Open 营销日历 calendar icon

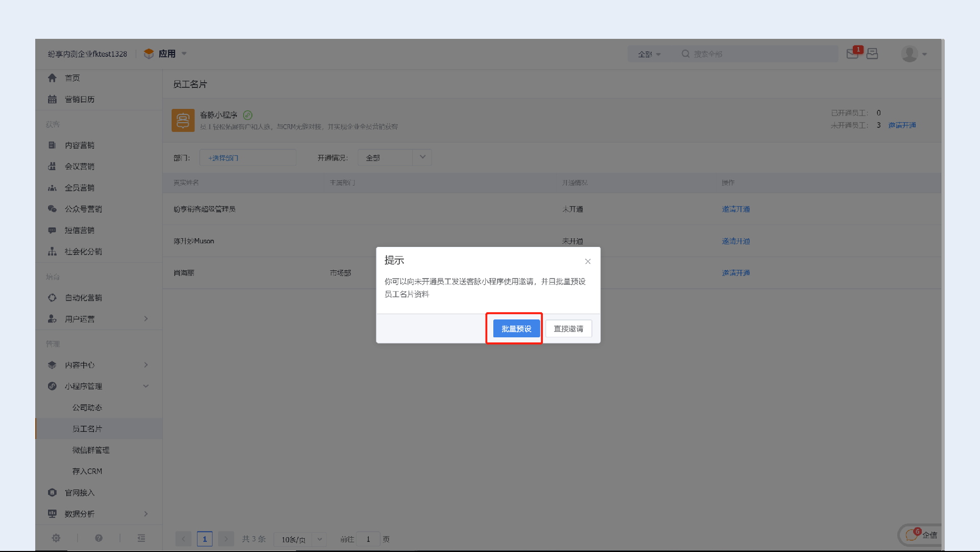click(x=52, y=99)
